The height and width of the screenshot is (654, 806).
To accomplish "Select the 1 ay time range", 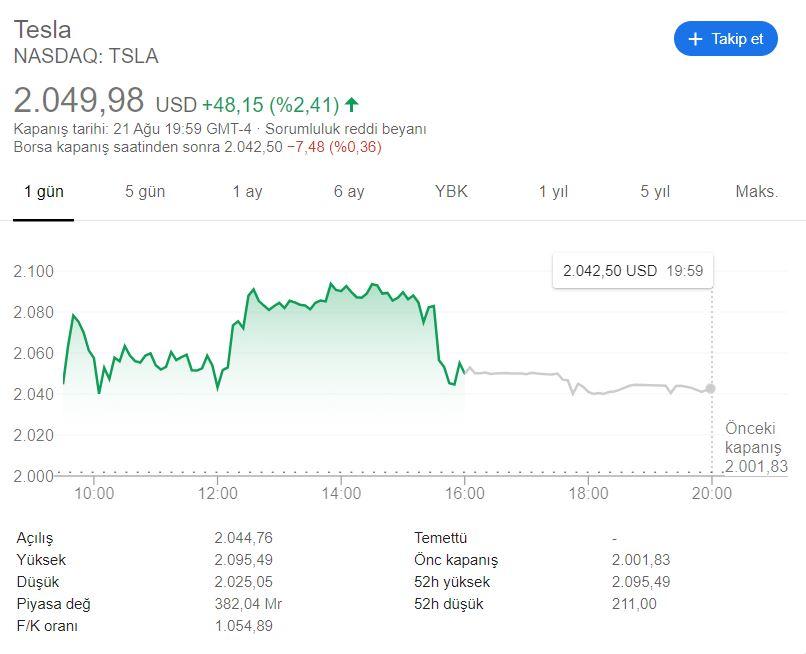I will click(x=248, y=191).
